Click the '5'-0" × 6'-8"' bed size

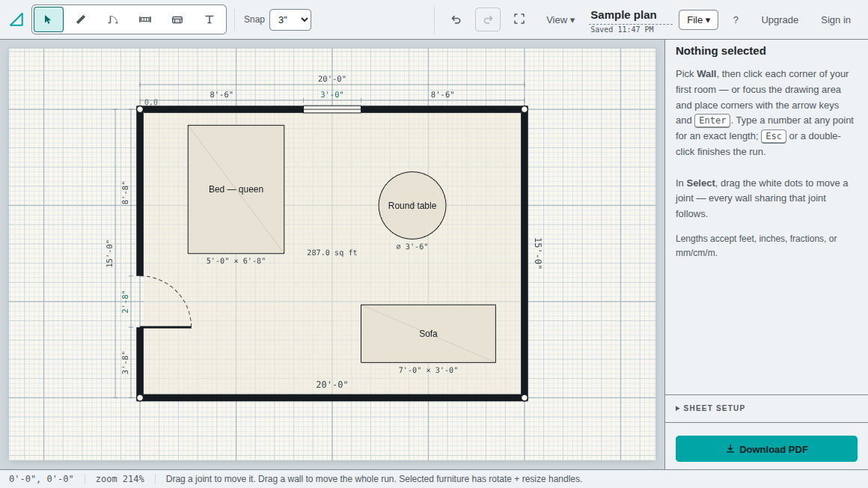[x=236, y=260]
